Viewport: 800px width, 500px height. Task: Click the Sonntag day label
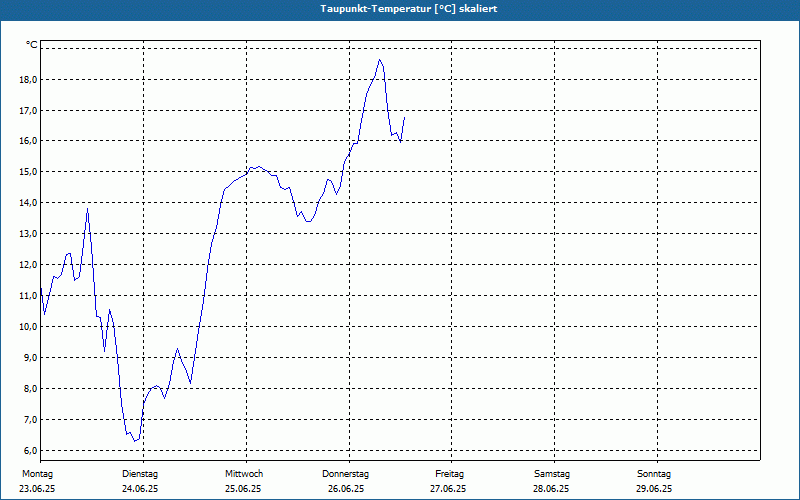pyautogui.click(x=654, y=474)
